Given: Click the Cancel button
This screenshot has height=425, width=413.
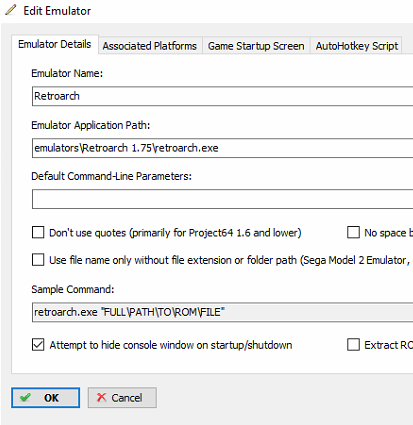Looking at the screenshot, I should [x=122, y=397].
